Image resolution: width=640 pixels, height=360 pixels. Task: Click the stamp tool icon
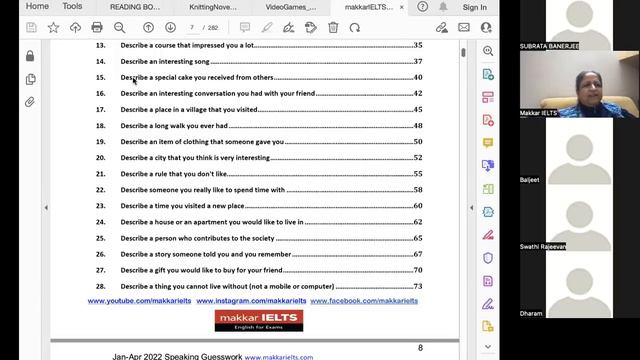point(311,28)
